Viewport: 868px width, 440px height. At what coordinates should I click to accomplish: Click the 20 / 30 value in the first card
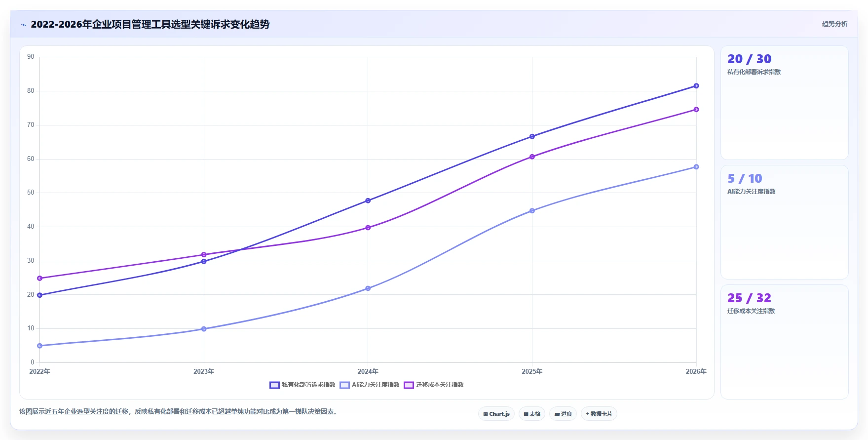[749, 59]
